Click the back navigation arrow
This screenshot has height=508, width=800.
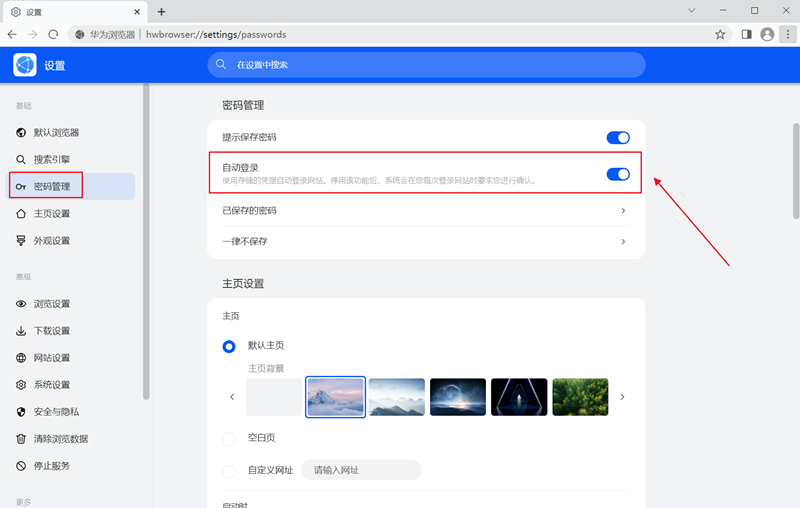(x=12, y=34)
